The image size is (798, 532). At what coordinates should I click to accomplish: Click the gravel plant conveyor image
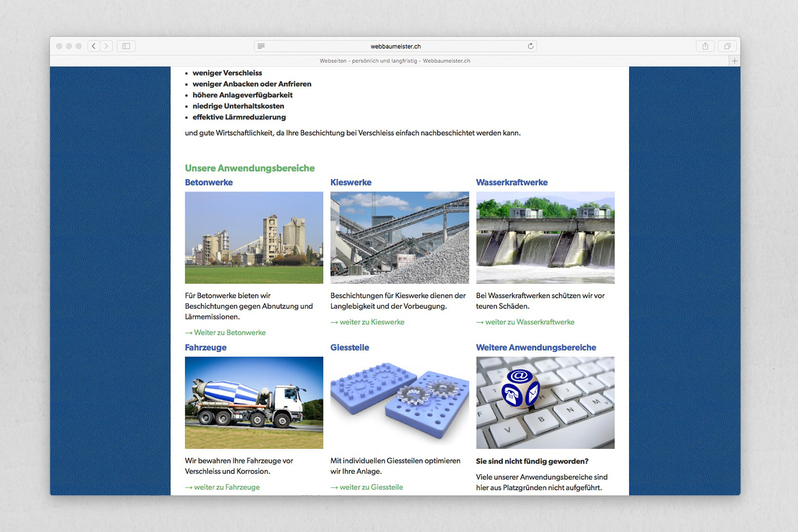[400, 237]
